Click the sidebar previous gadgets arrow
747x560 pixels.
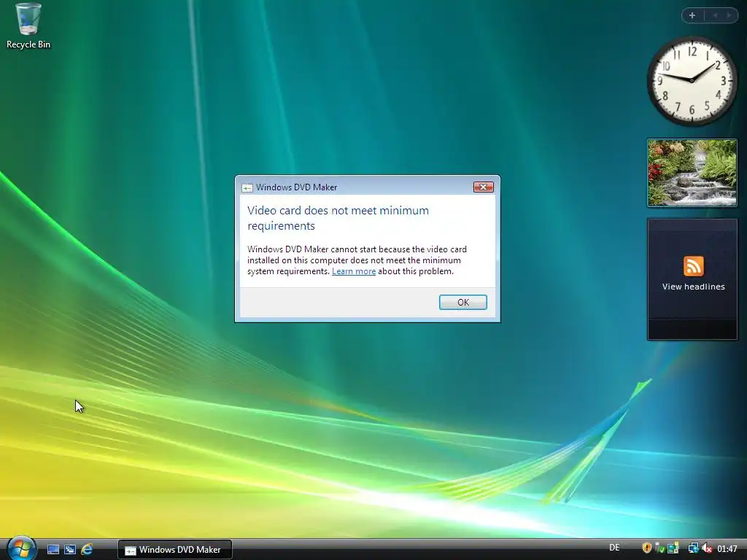[x=715, y=15]
